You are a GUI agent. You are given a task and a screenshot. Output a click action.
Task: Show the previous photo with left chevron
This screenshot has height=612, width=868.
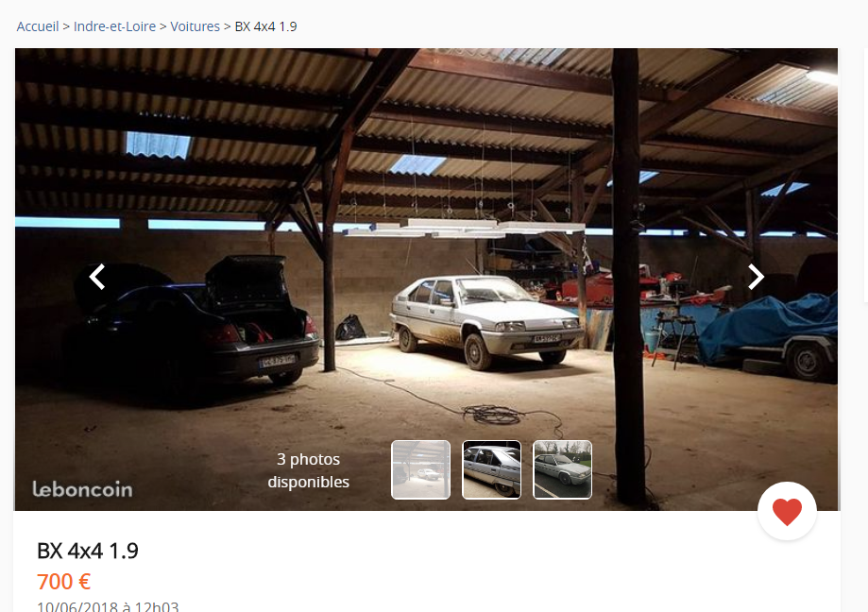coord(97,277)
